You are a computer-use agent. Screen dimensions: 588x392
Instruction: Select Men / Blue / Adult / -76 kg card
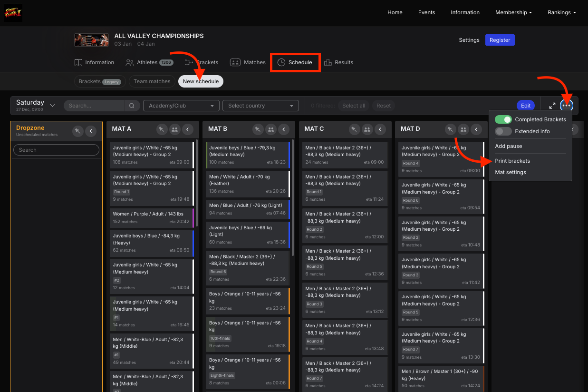point(248,209)
